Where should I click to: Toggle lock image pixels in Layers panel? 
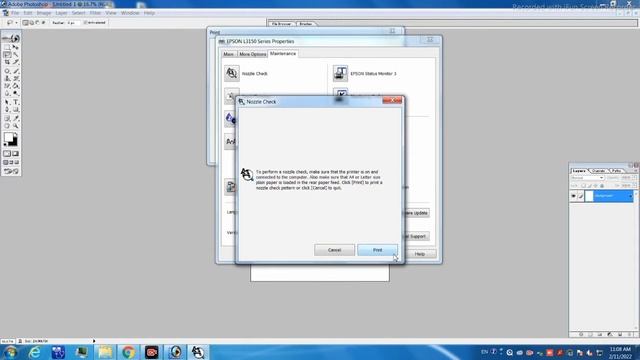pos(589,186)
